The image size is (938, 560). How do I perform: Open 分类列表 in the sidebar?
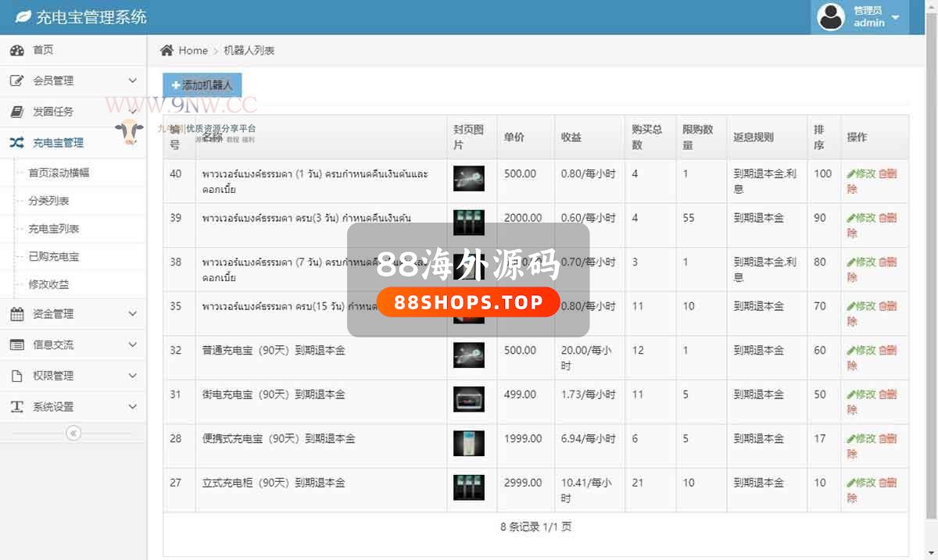[48, 201]
